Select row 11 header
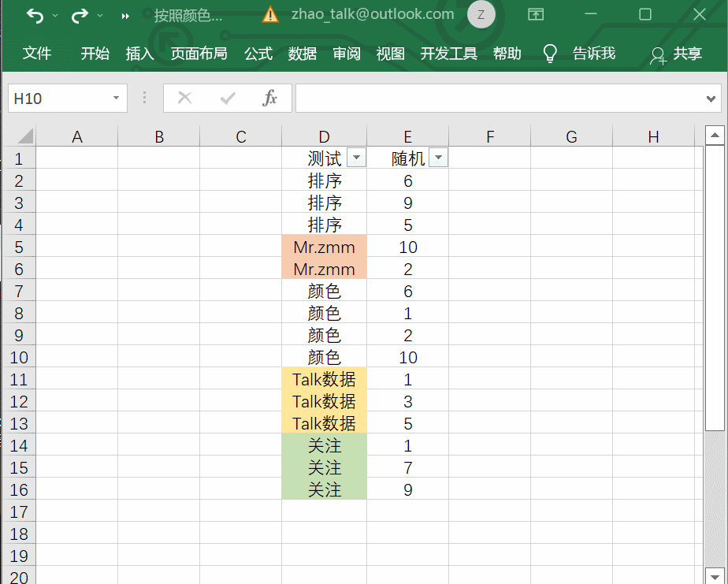728x584 pixels. click(x=19, y=380)
